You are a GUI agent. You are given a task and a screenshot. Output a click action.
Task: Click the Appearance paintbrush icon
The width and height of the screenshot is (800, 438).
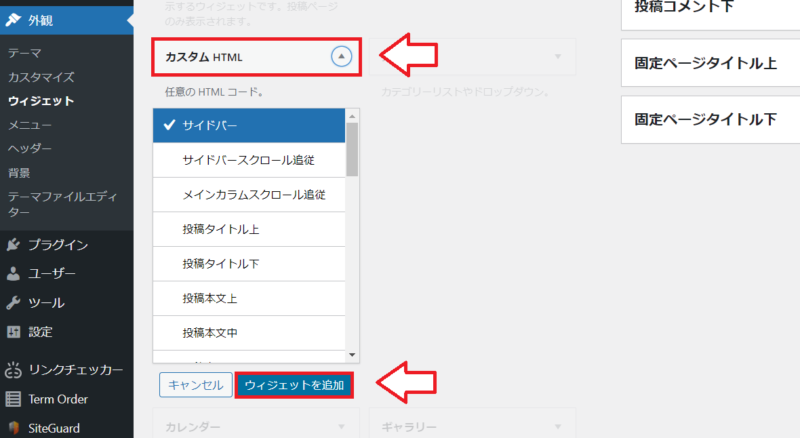click(13, 20)
